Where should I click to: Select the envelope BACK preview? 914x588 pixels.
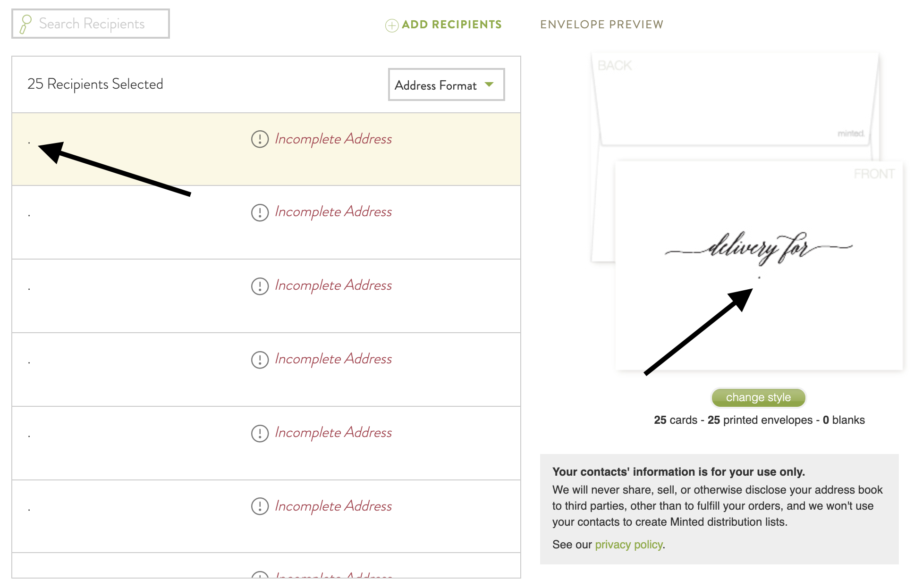point(735,100)
